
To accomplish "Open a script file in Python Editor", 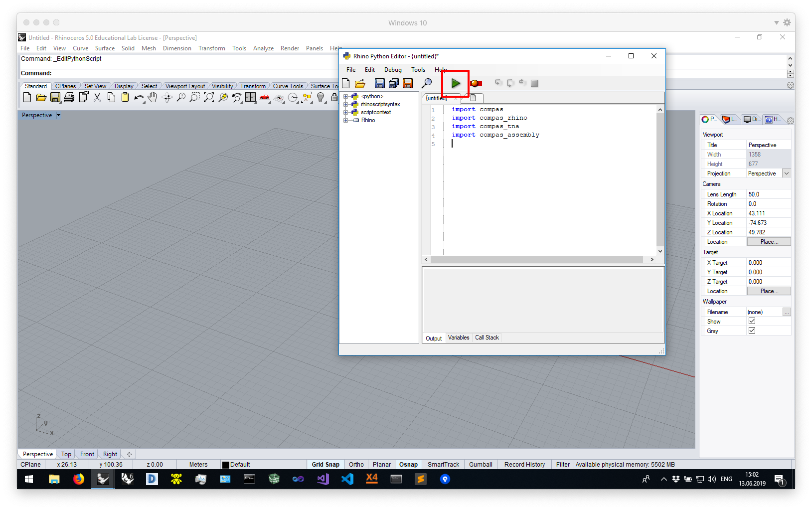I will pos(360,83).
